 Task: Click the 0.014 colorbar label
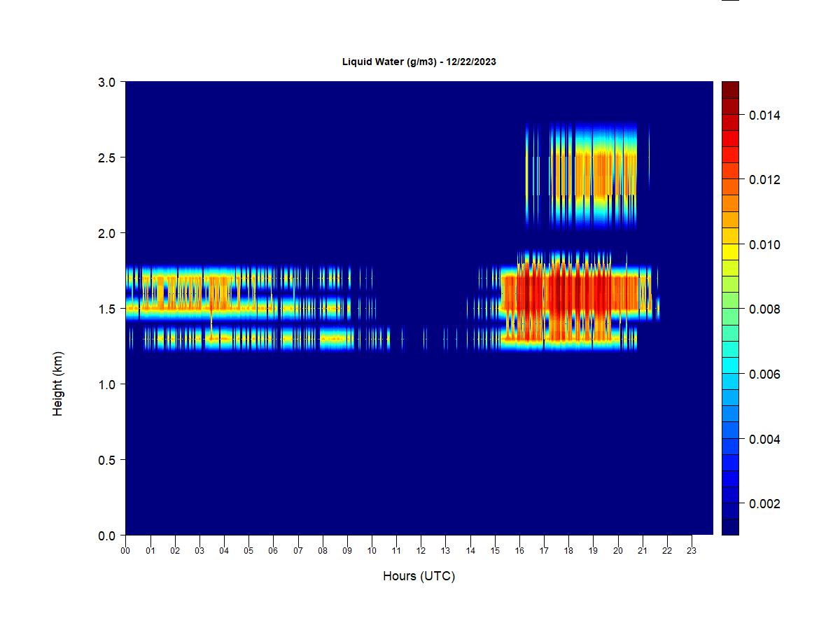point(763,115)
